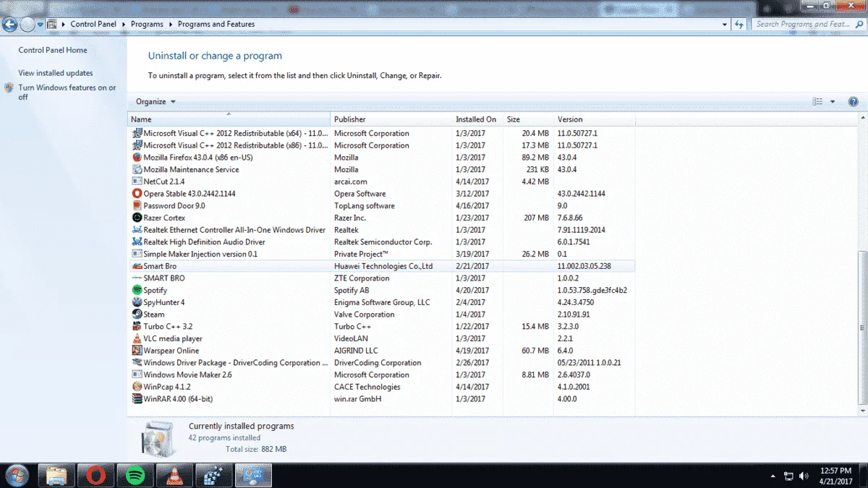The height and width of the screenshot is (488, 868).
Task: Select the SMART BRO ZTE Corporation row
Action: pos(382,278)
